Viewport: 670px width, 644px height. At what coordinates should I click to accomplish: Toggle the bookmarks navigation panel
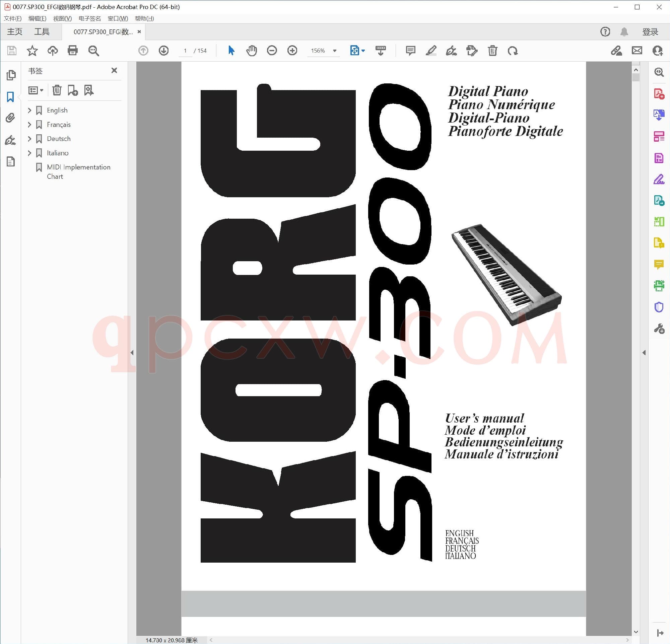pos(10,97)
